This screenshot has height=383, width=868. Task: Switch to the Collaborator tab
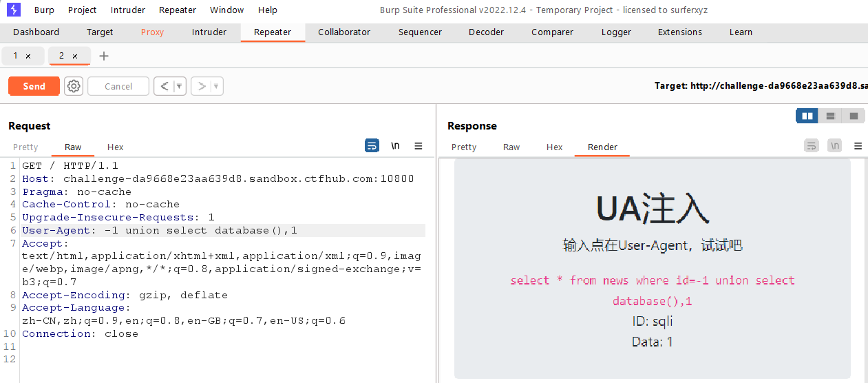pyautogui.click(x=344, y=32)
